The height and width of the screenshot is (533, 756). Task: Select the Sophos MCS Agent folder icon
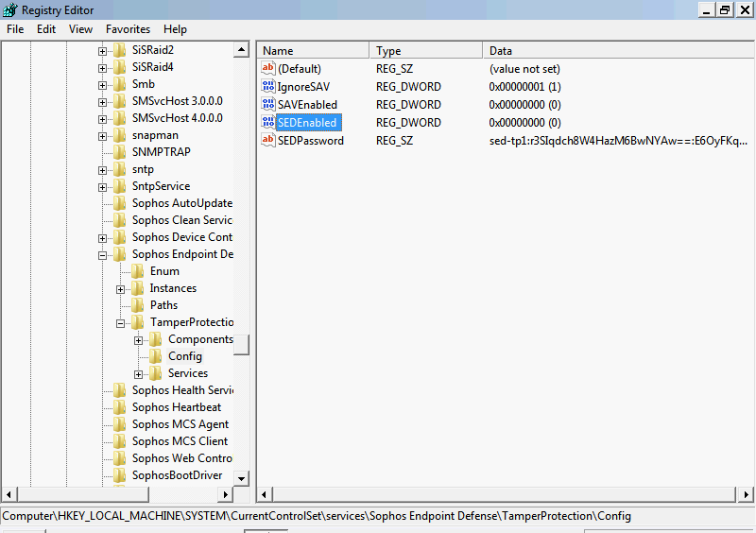[119, 424]
